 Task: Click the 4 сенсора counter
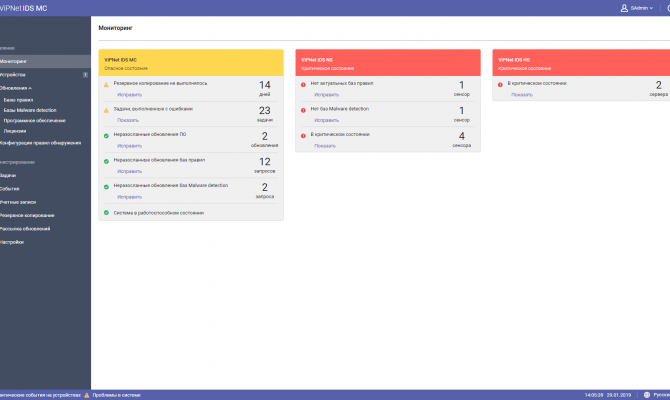coord(462,140)
